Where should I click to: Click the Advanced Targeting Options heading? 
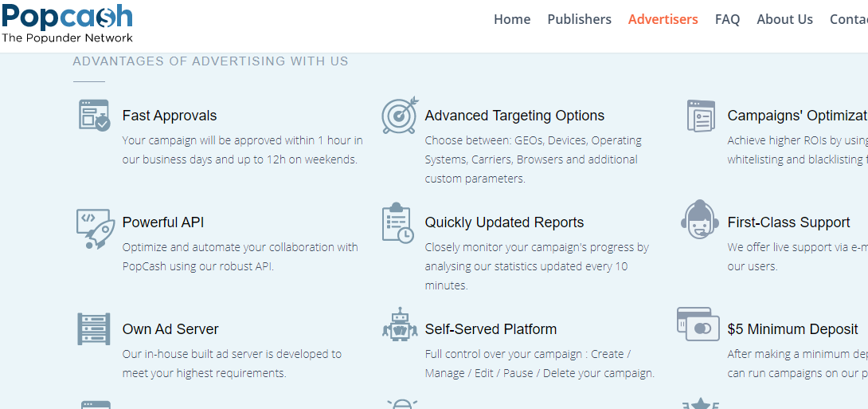514,116
